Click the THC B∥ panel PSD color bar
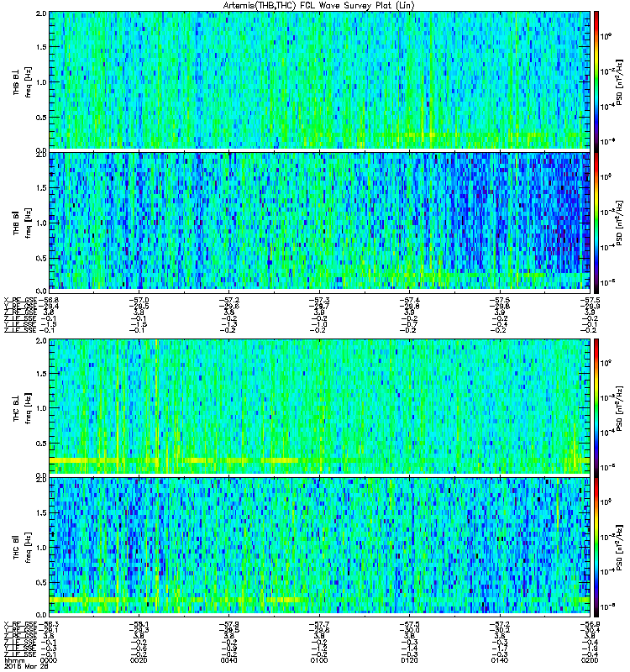The height and width of the screenshot is (672, 630). tap(596, 546)
